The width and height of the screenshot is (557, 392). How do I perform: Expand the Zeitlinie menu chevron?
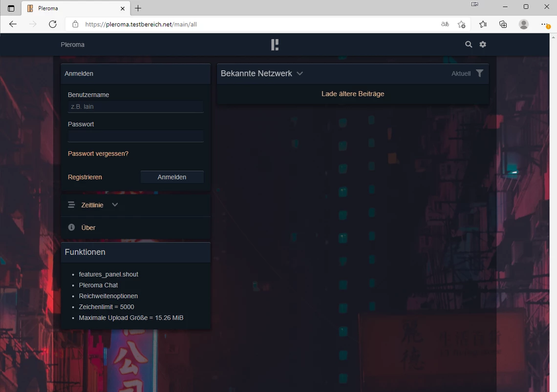115,205
